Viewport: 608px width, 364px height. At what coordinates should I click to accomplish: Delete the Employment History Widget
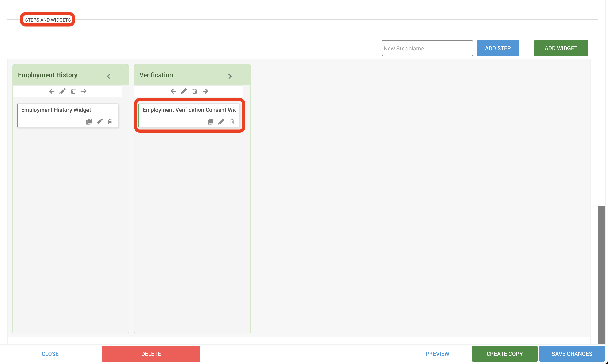(110, 121)
